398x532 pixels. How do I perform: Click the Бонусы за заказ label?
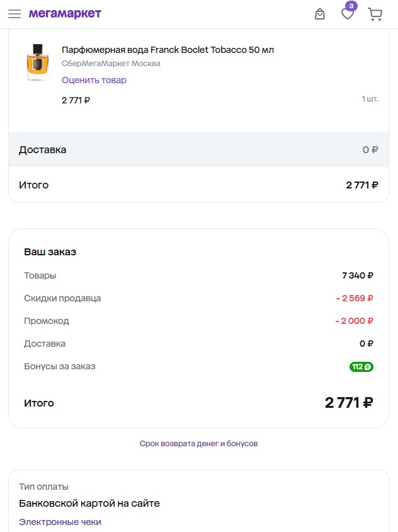60,366
